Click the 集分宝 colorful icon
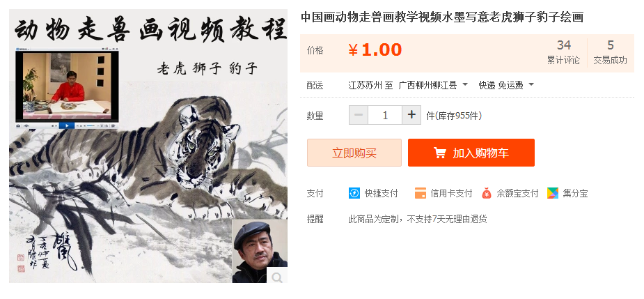Image resolution: width=644 pixels, height=299 pixels. tap(553, 193)
